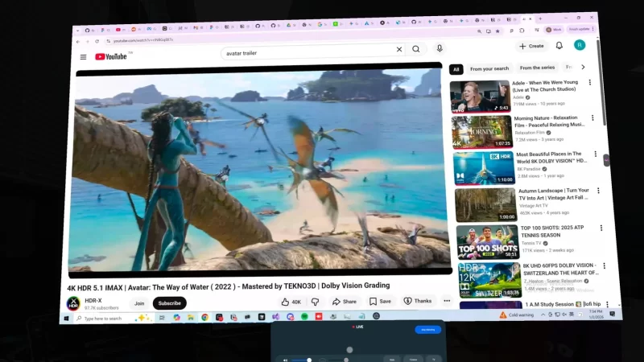Clear the search box with the X
Image resolution: width=644 pixels, height=362 pixels.
pyautogui.click(x=398, y=49)
